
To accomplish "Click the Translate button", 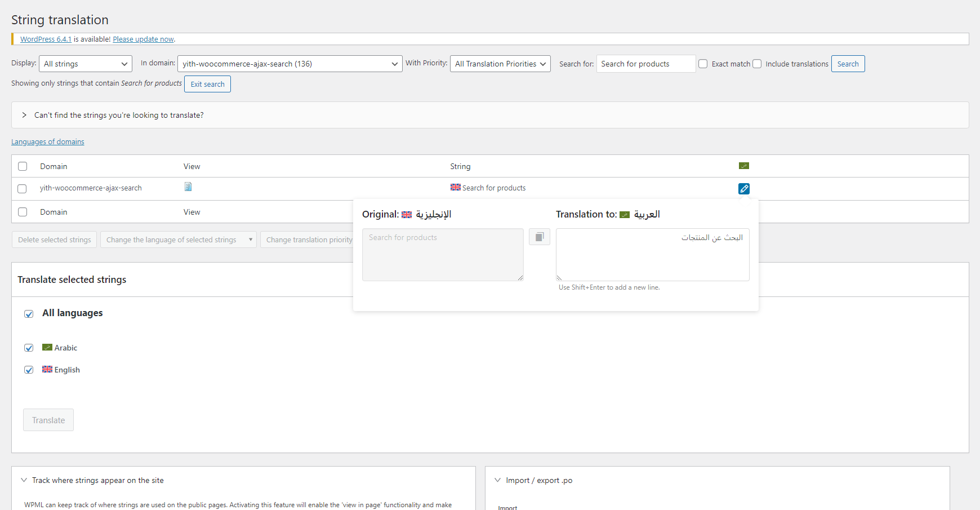I will pyautogui.click(x=48, y=420).
